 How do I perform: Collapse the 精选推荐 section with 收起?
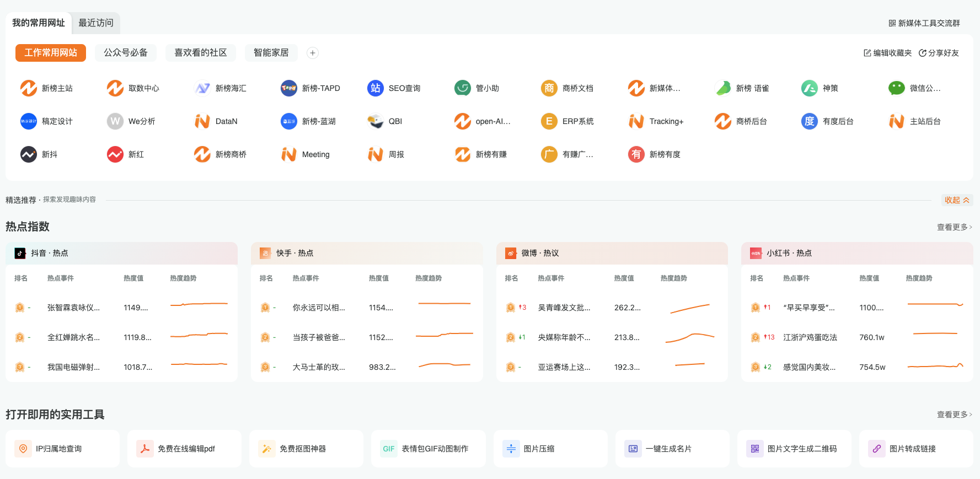[957, 200]
